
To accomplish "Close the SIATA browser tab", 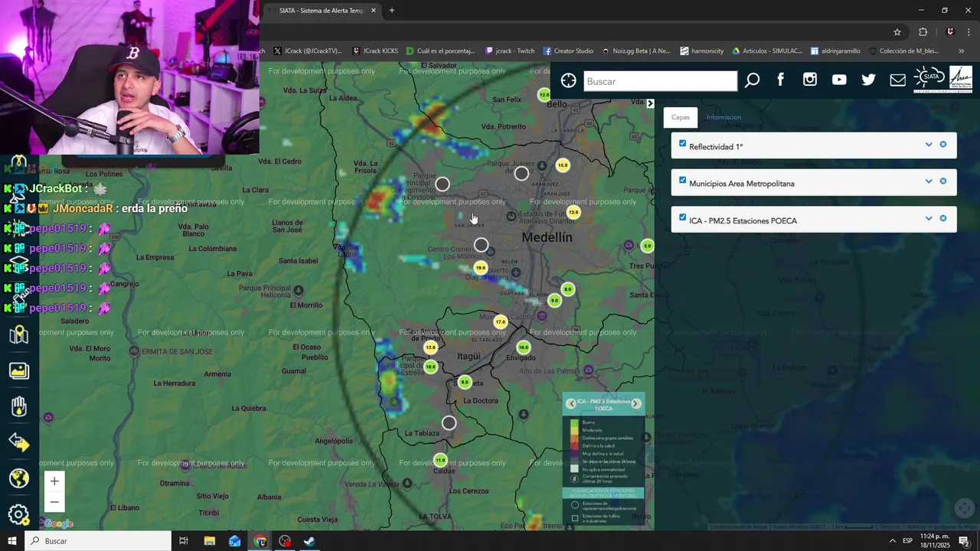I will click(x=374, y=11).
